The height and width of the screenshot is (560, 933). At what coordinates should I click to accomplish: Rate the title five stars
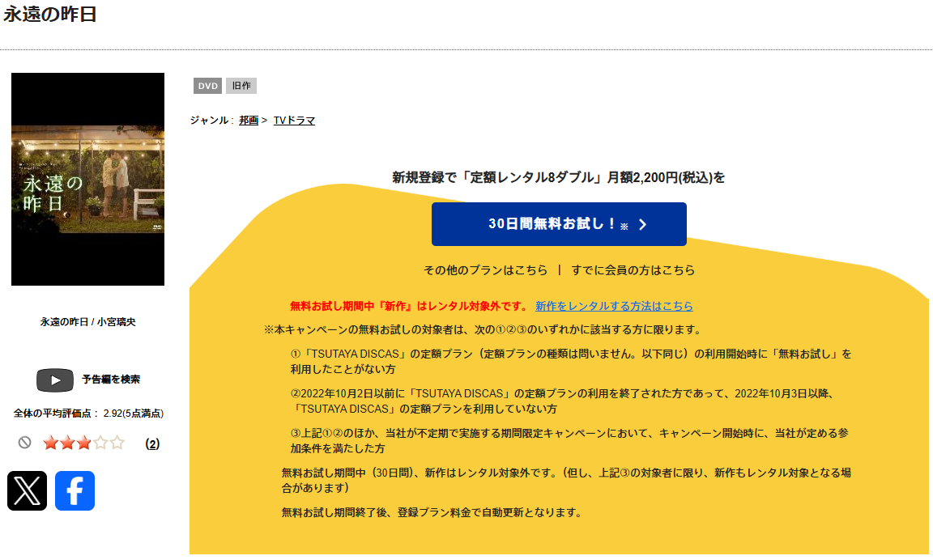click(x=117, y=443)
